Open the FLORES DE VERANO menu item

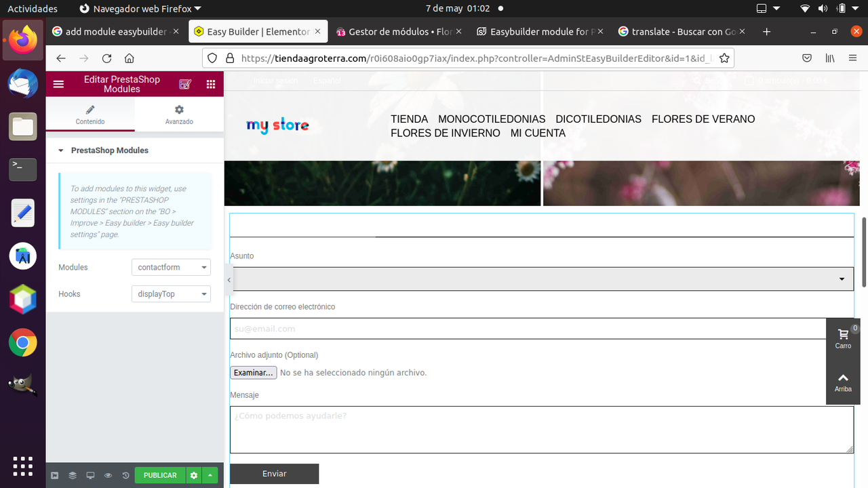coord(703,119)
